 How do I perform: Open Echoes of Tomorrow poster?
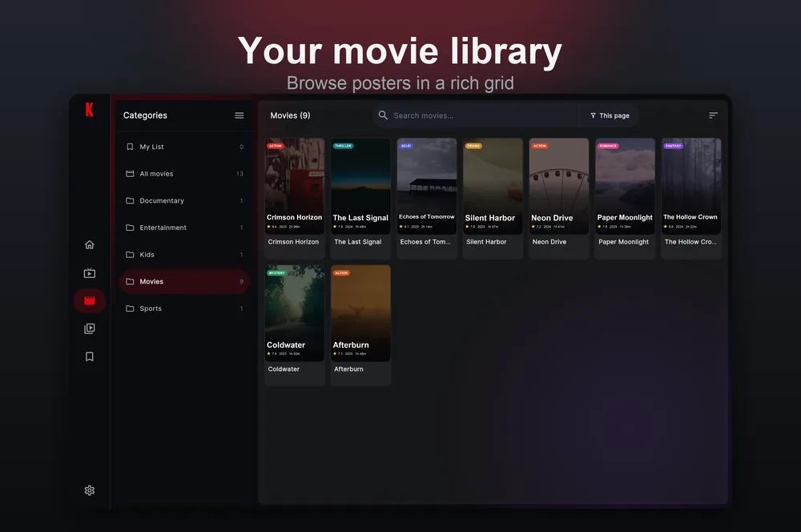[427, 186]
